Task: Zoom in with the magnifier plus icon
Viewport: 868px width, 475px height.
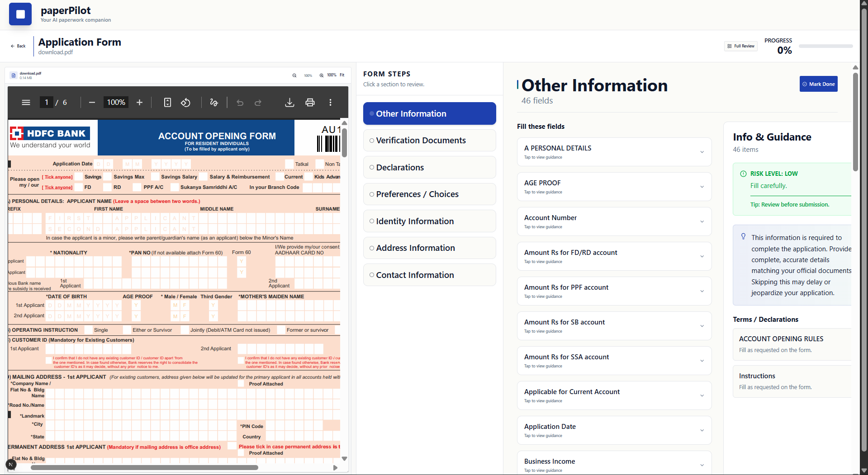Action: (x=322, y=75)
